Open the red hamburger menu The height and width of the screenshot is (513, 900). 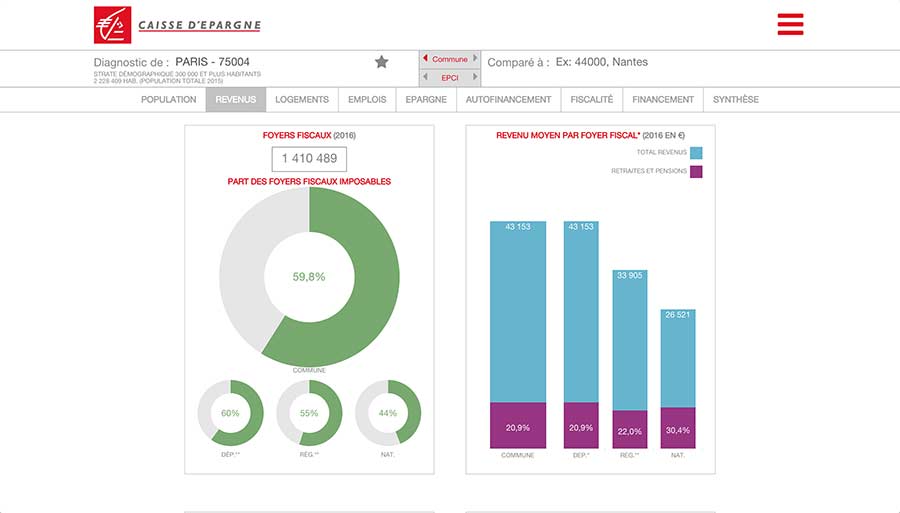pos(790,24)
